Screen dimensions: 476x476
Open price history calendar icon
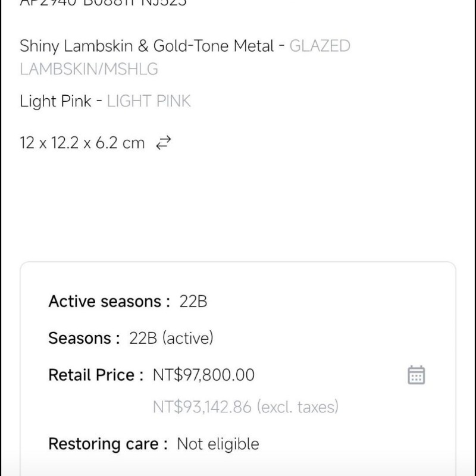click(x=416, y=375)
